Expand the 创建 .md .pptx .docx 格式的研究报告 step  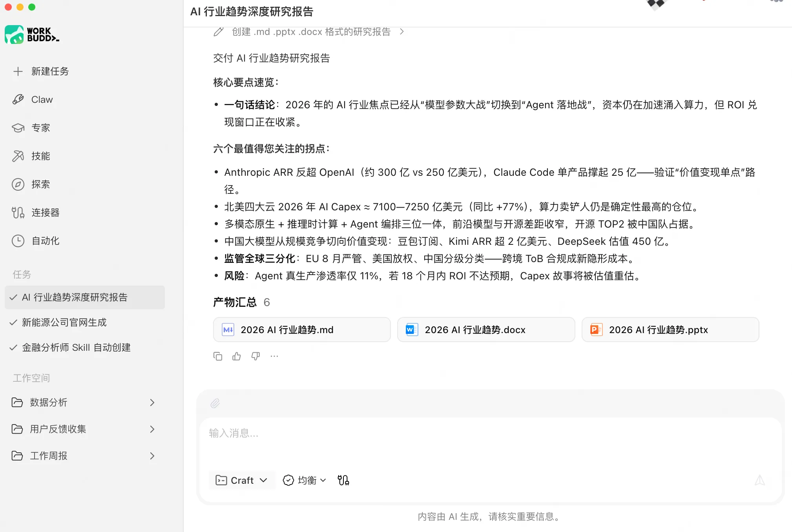(x=401, y=32)
